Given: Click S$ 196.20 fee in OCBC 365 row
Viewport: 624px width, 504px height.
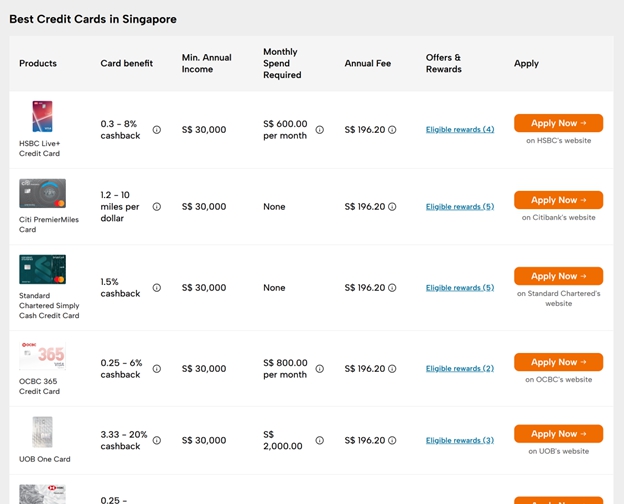Looking at the screenshot, I should (x=365, y=369).
